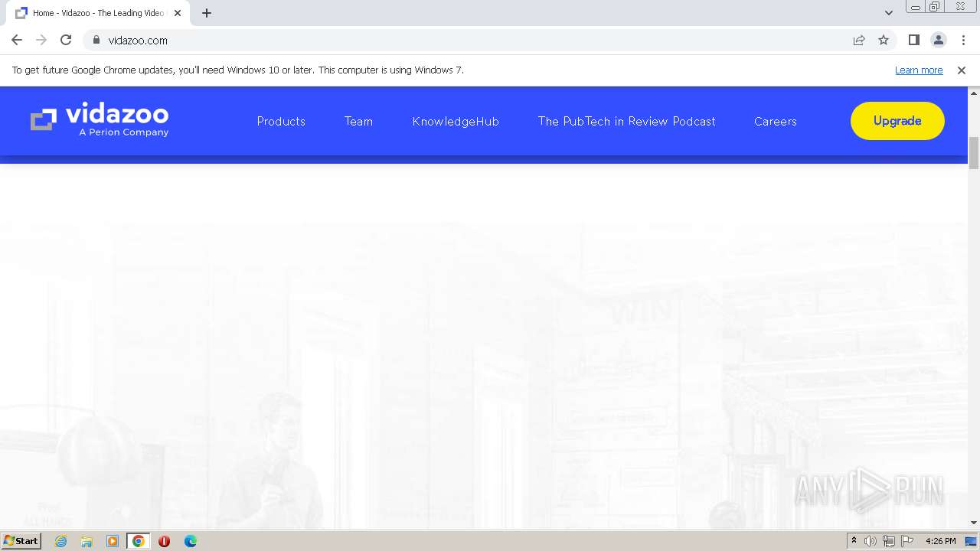Click the scrollbar down arrow
Viewport: 980px width, 551px height.
pyautogui.click(x=974, y=523)
